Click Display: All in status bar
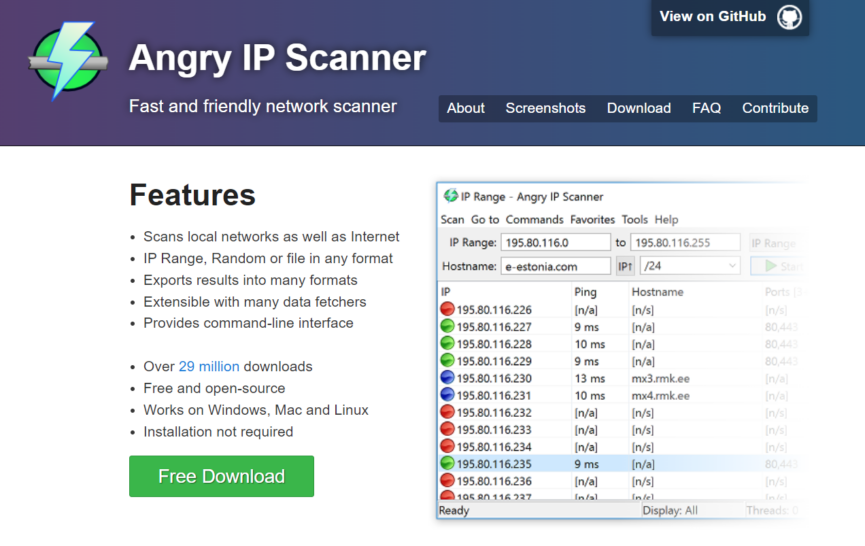 tap(670, 510)
